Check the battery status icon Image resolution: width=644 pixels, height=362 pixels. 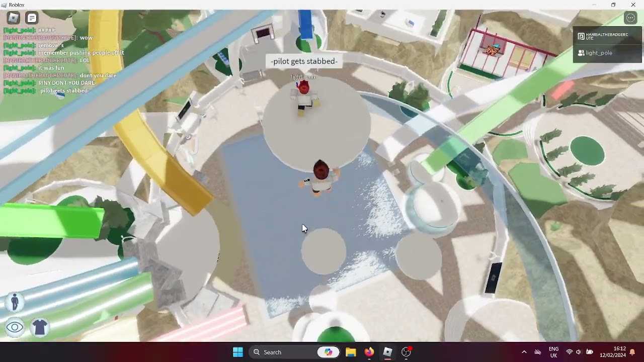tap(589, 352)
